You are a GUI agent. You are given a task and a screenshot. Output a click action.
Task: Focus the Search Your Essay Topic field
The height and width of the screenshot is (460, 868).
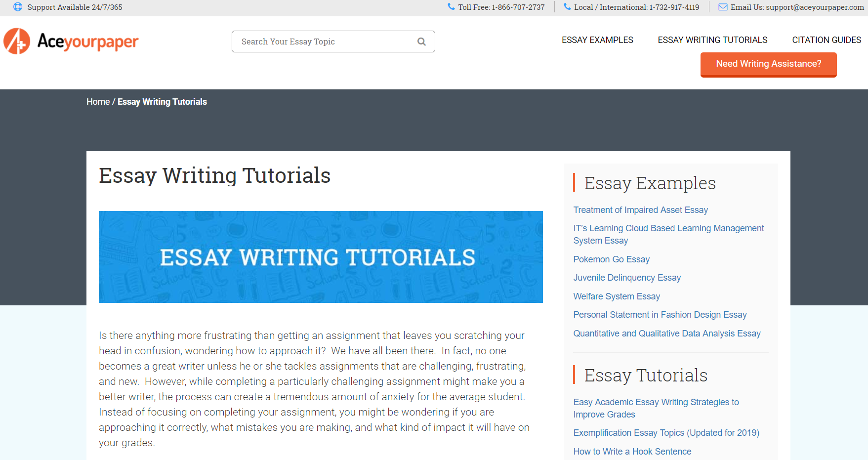click(333, 42)
